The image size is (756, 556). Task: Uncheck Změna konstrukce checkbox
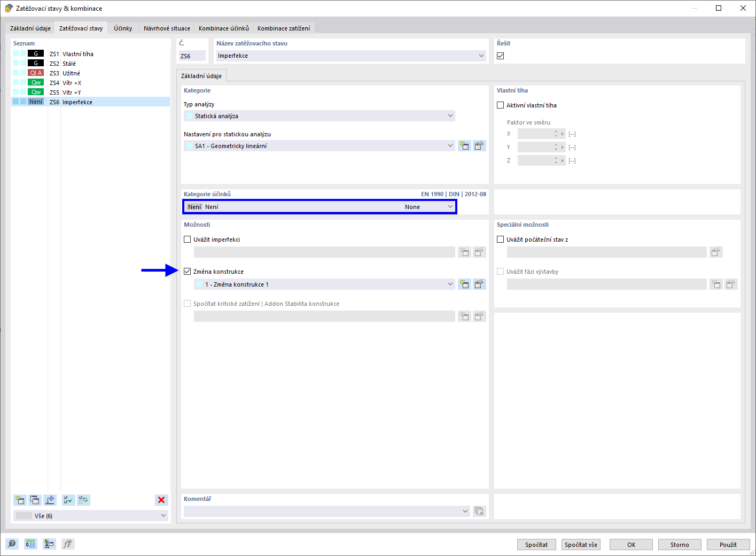pyautogui.click(x=188, y=272)
